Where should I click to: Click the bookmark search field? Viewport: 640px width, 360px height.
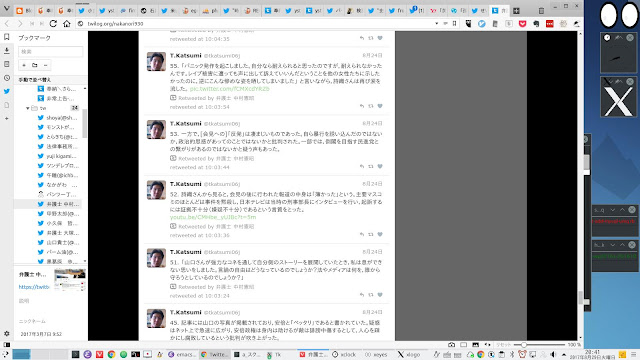pyautogui.click(x=51, y=51)
